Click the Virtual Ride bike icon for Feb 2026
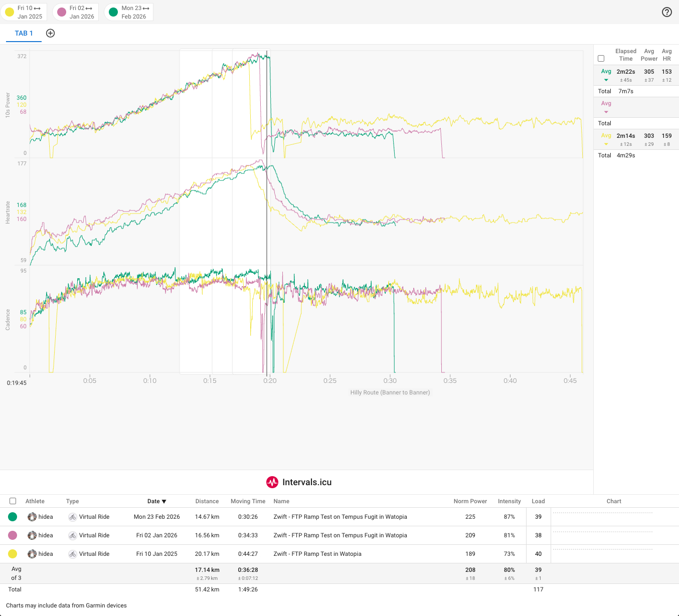679x616 pixels. [x=73, y=517]
